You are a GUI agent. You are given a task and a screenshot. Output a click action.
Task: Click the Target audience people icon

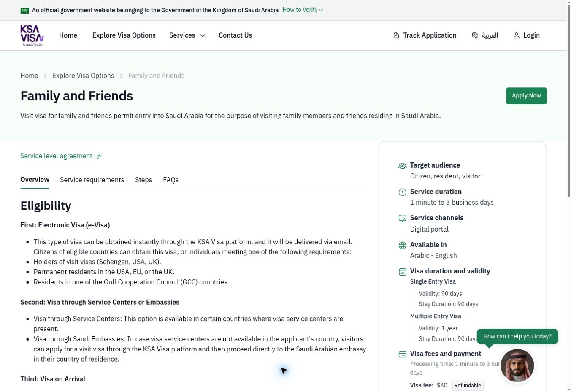(403, 166)
